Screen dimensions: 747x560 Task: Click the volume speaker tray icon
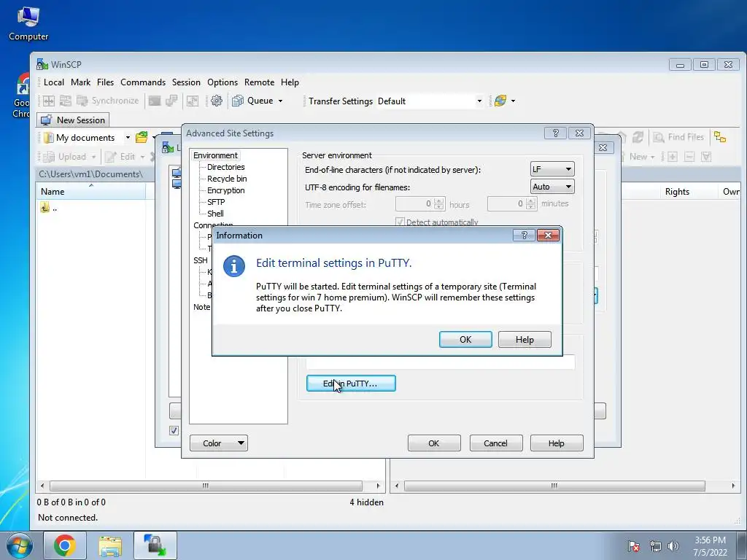click(673, 546)
